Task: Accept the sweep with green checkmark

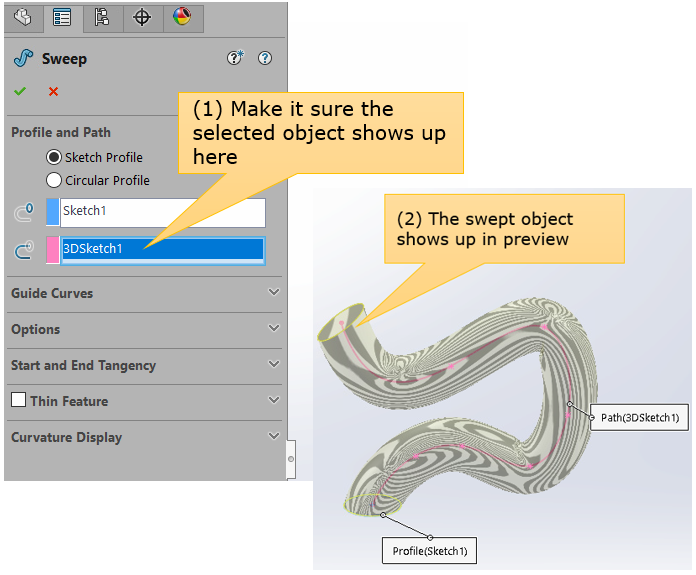Action: 20,91
